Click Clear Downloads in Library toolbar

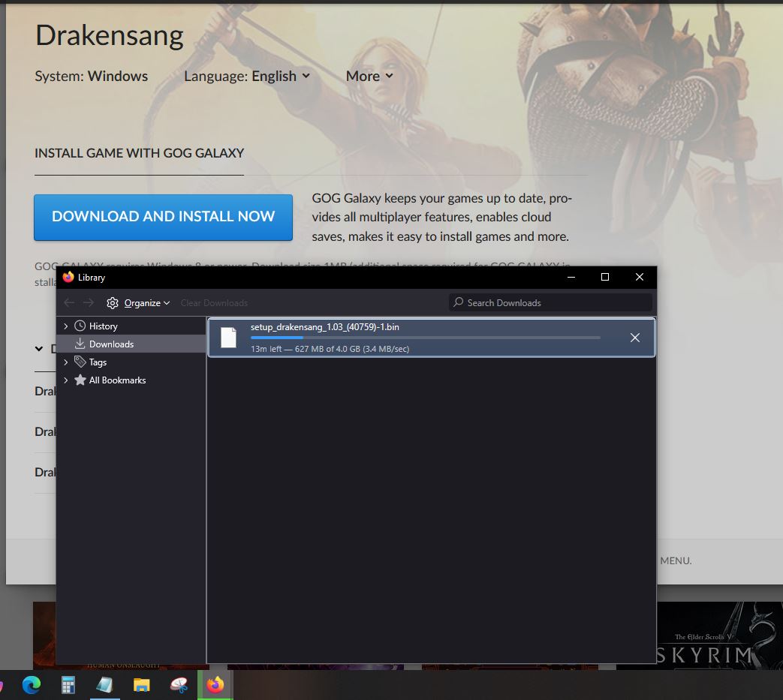(x=214, y=303)
